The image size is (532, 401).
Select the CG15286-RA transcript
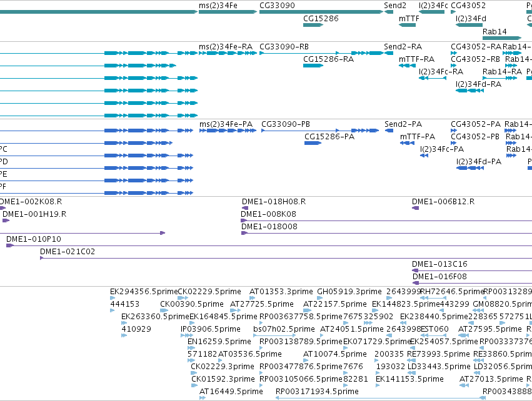coord(313,66)
